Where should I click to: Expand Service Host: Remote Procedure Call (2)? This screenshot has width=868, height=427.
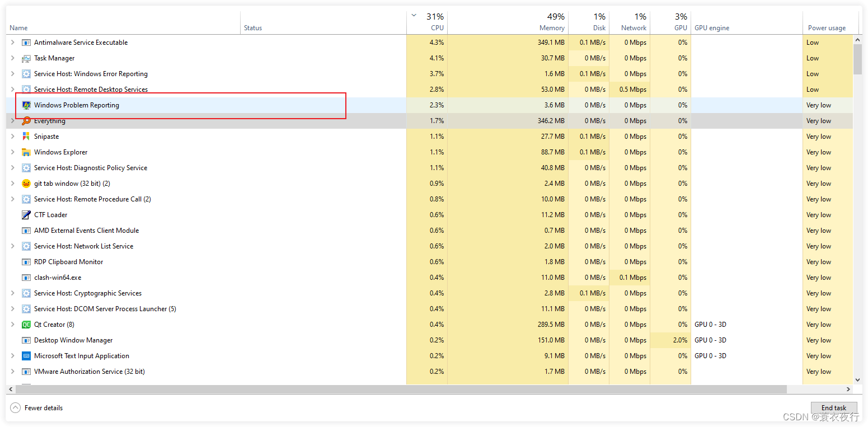pos(13,199)
